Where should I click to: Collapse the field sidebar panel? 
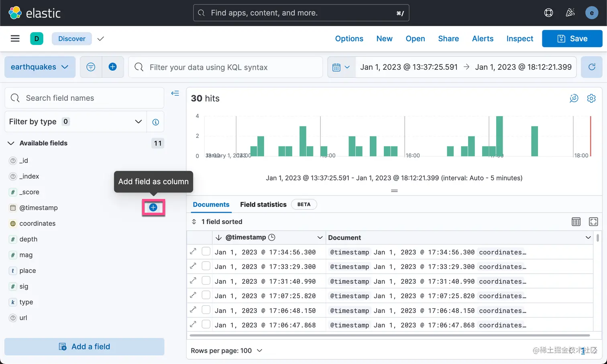[175, 93]
